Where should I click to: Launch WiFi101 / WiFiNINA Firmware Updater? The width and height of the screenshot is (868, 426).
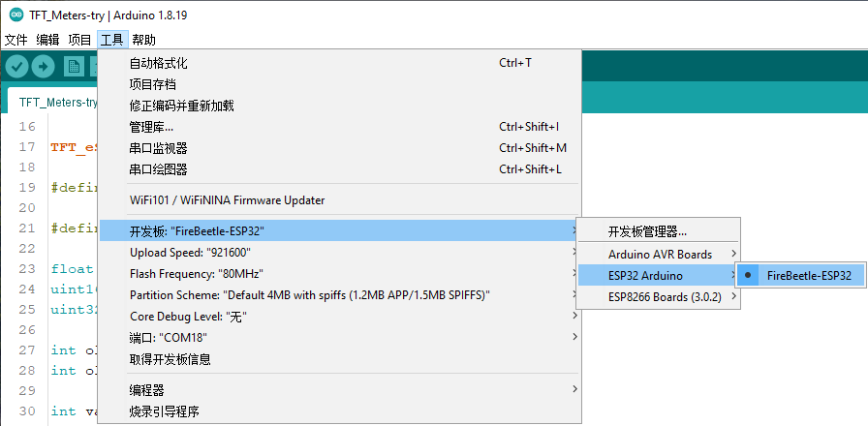coord(340,200)
